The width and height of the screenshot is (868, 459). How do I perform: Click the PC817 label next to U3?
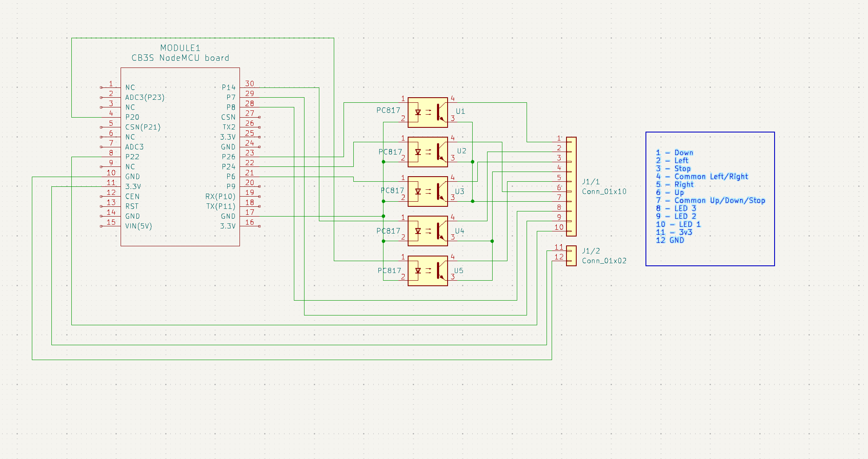(392, 190)
